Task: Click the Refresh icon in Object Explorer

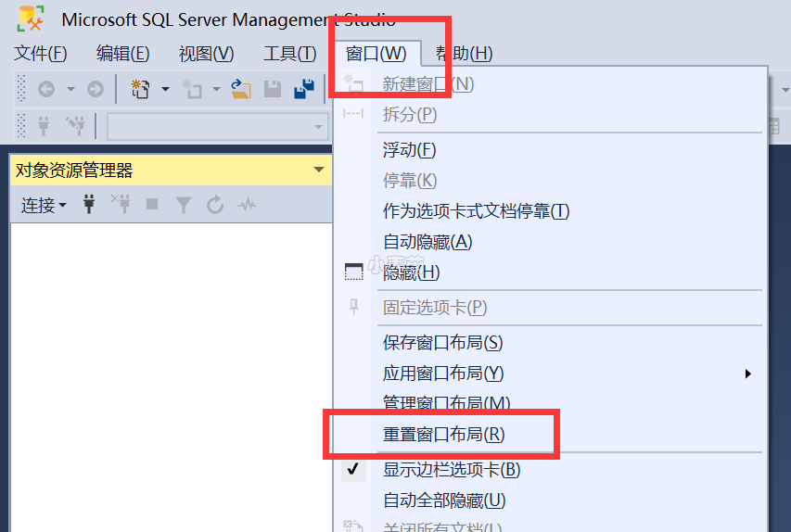Action: 215,205
